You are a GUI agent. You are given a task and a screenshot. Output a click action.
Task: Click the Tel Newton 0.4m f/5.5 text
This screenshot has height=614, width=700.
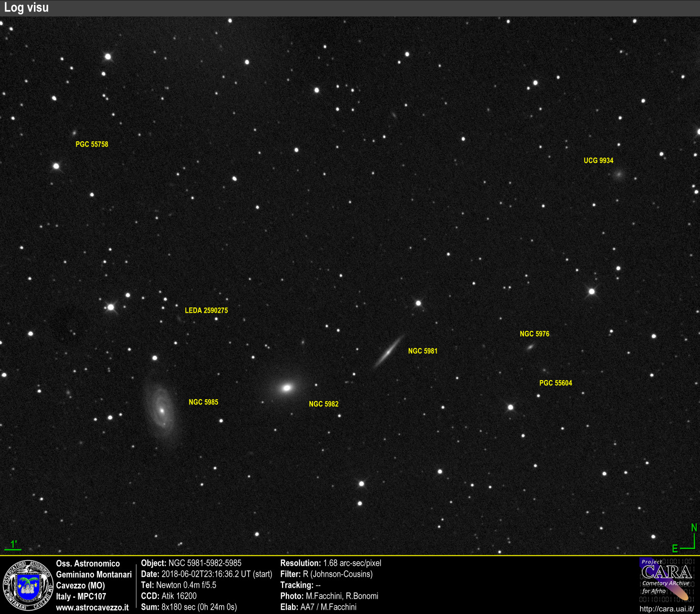[178, 585]
